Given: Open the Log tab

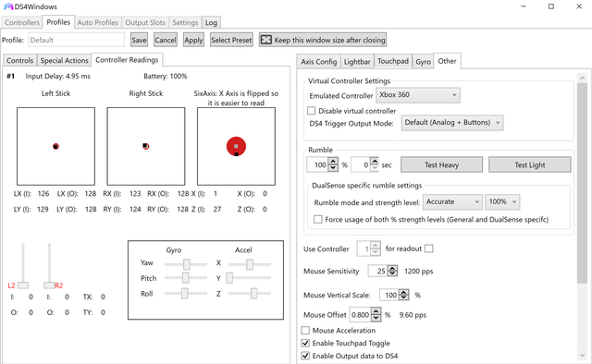Looking at the screenshot, I should click(x=211, y=22).
